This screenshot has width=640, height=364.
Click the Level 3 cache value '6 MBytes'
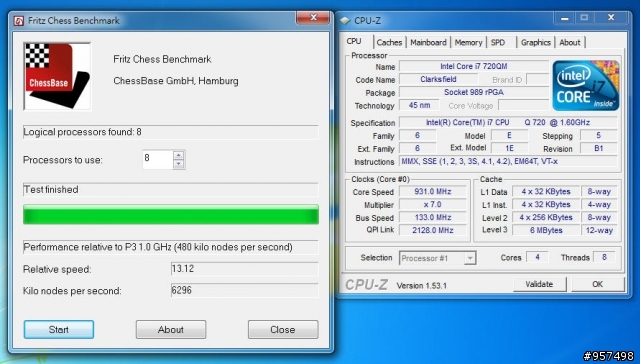[546, 230]
